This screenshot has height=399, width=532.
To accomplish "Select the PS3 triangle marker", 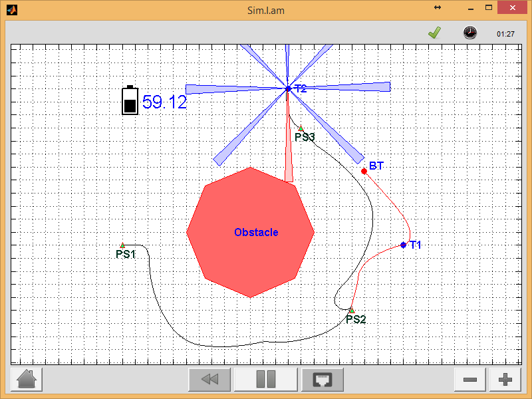I will pyautogui.click(x=301, y=128).
